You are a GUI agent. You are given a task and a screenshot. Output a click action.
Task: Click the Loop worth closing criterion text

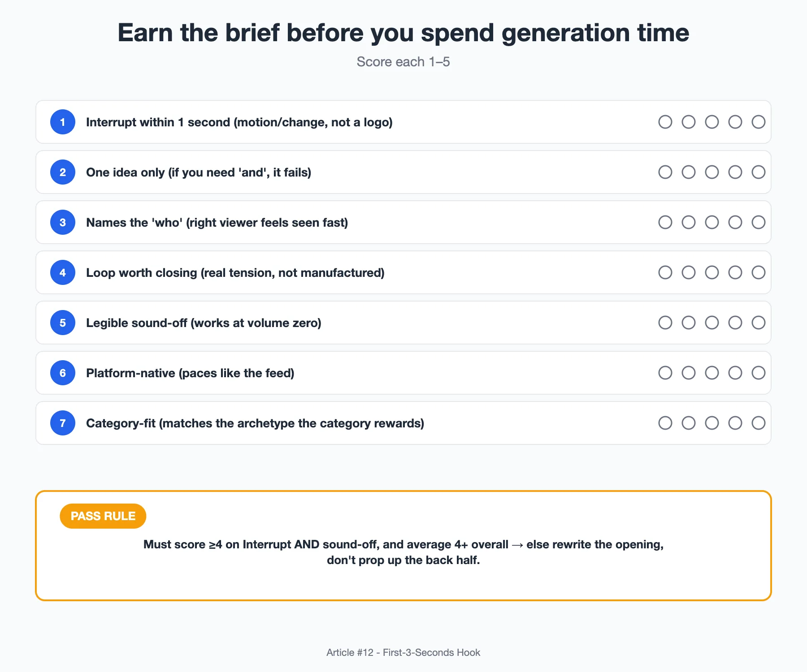pyautogui.click(x=235, y=273)
